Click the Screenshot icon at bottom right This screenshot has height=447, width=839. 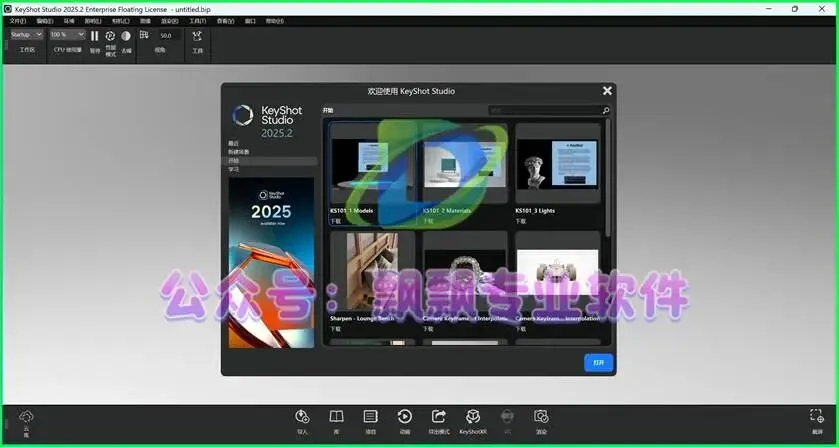[817, 416]
